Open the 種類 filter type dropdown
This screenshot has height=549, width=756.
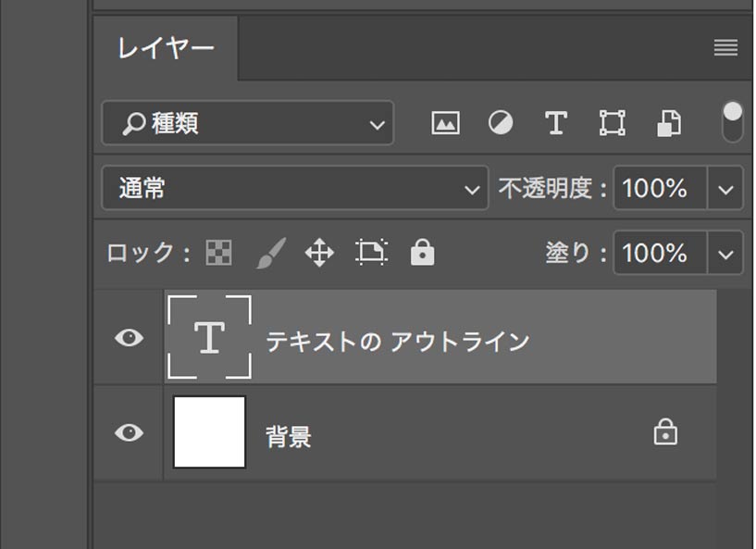[x=248, y=123]
